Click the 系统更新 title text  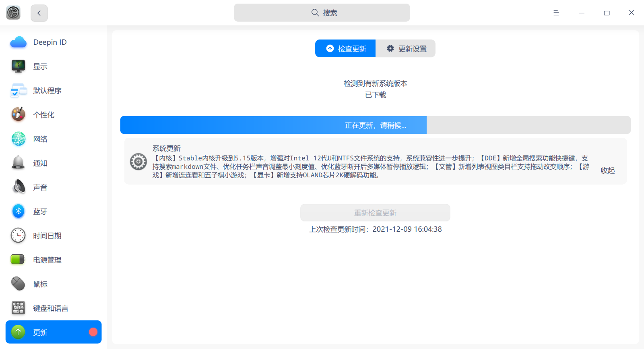point(167,148)
